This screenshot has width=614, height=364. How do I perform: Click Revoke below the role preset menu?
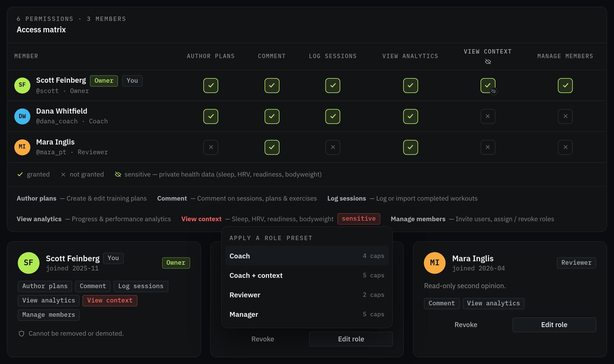pyautogui.click(x=263, y=339)
